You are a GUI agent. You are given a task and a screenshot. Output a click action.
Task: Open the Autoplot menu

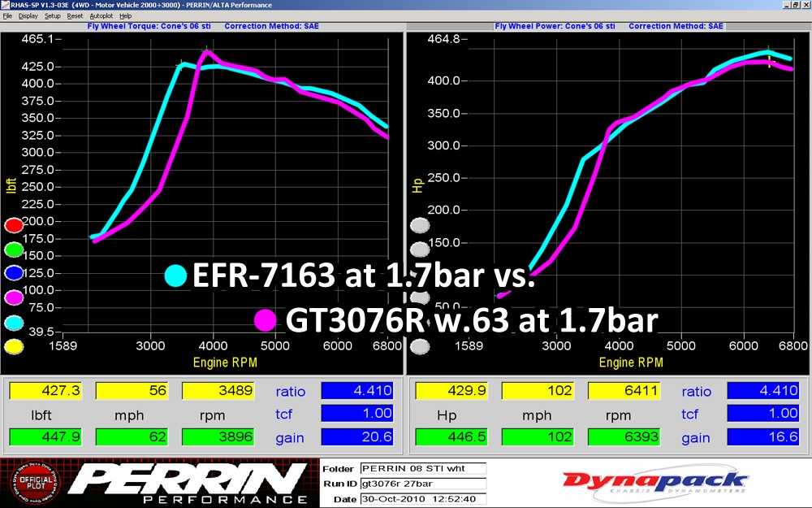(x=101, y=16)
